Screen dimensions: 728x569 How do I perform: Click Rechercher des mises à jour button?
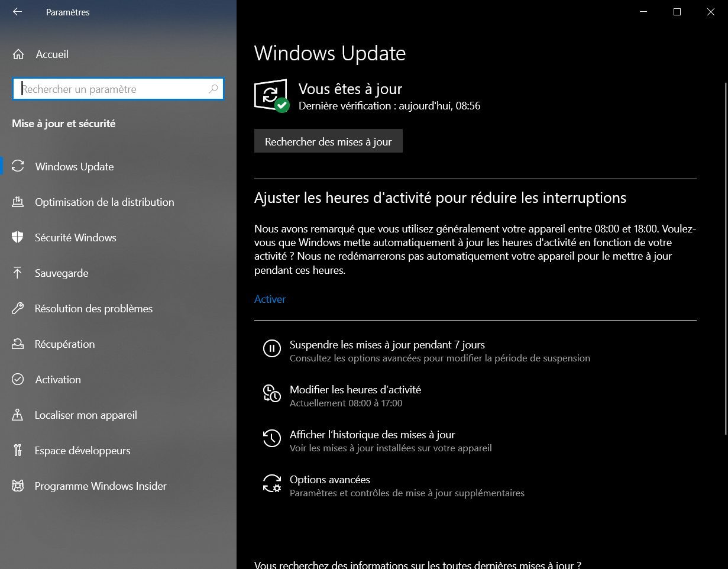[328, 141]
